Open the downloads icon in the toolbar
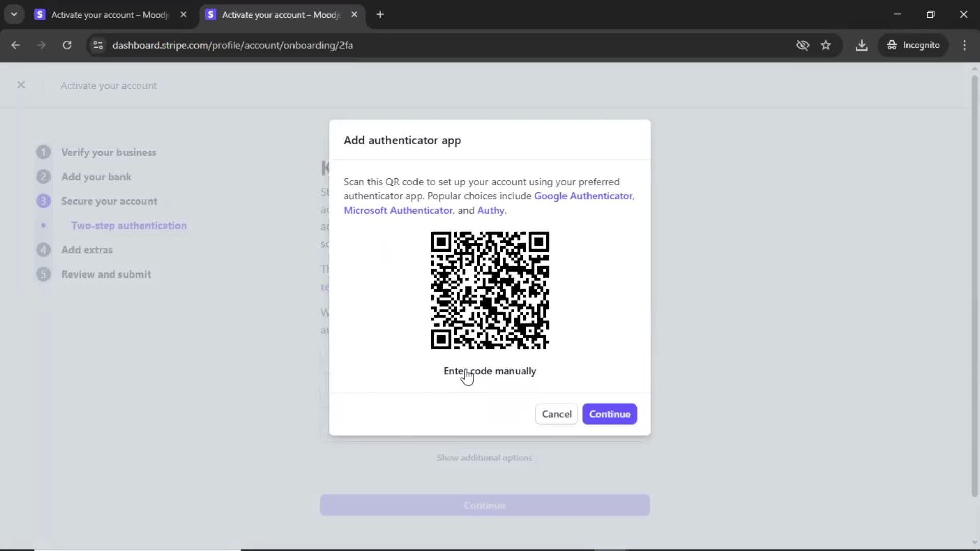The height and width of the screenshot is (551, 980). 862,45
